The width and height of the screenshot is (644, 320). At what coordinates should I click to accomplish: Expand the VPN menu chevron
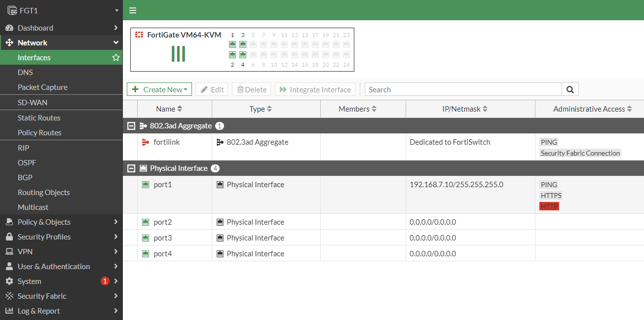[116, 251]
